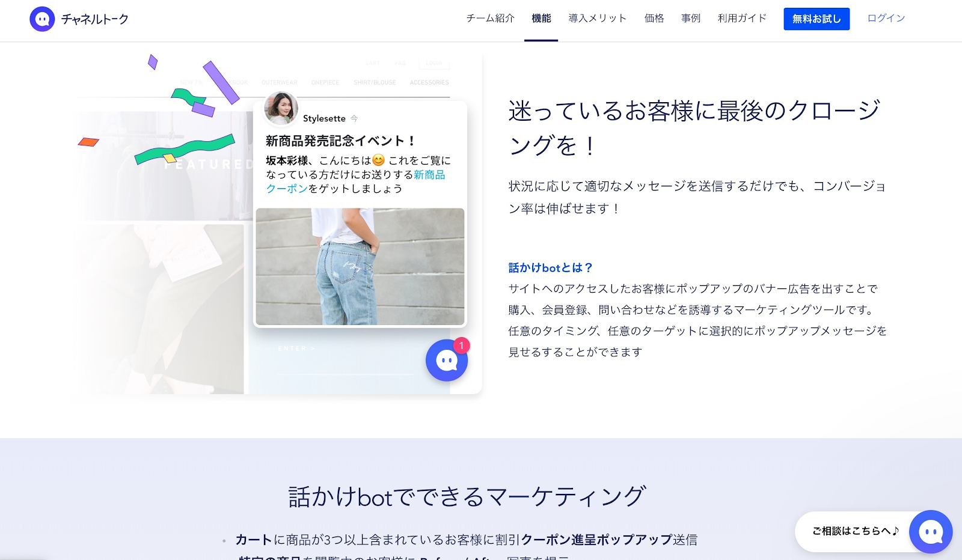Image resolution: width=962 pixels, height=560 pixels.
Task: Click the 新商品クーポン link in popup
Action: tap(356, 181)
